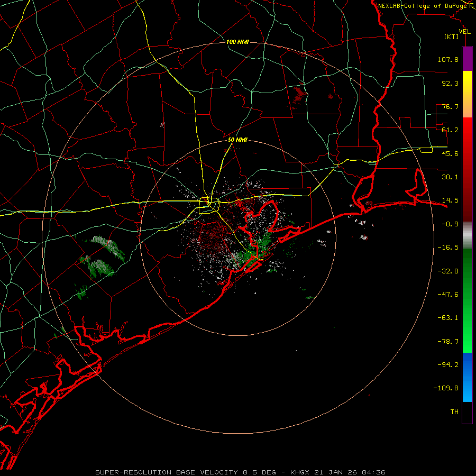Viewport: 476px width, 476px height.
Task: Select the 76.7 velocity scale value
Action: tap(450, 106)
